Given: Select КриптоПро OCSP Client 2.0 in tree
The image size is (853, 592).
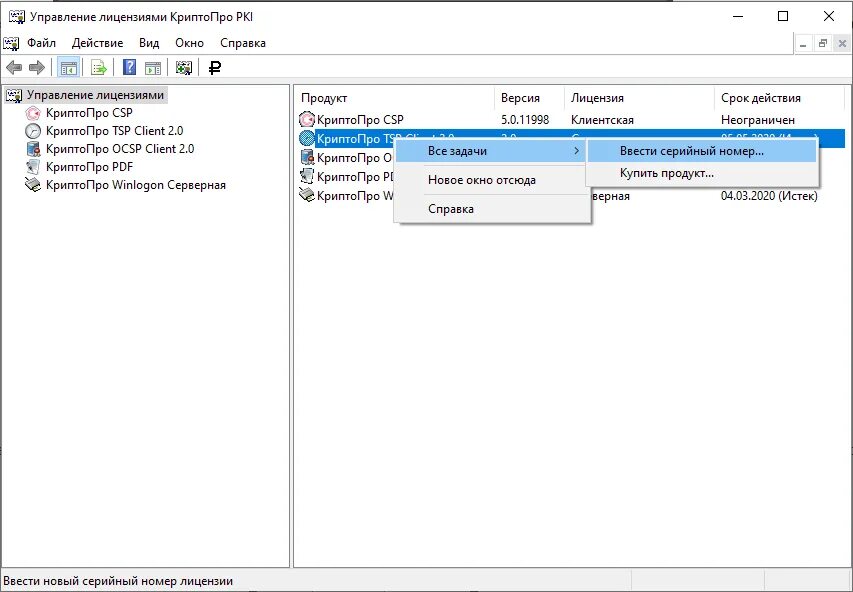Looking at the screenshot, I should 120,149.
